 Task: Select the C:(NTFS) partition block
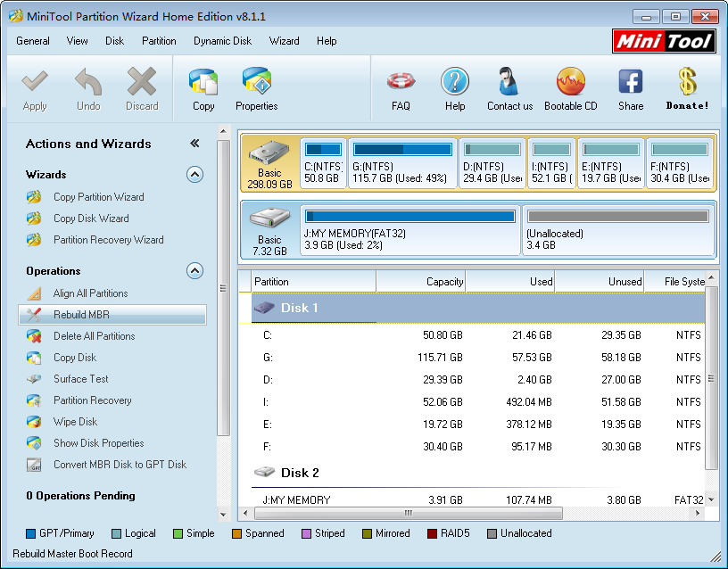click(x=323, y=163)
